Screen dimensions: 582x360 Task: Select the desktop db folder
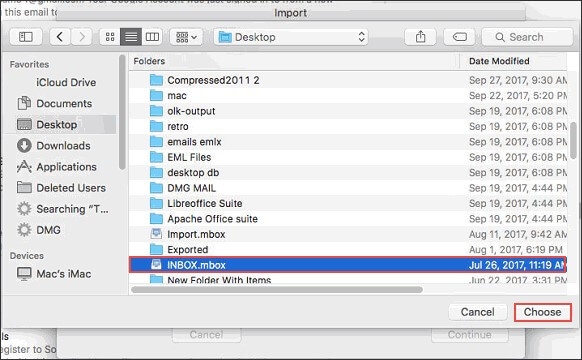348,173
